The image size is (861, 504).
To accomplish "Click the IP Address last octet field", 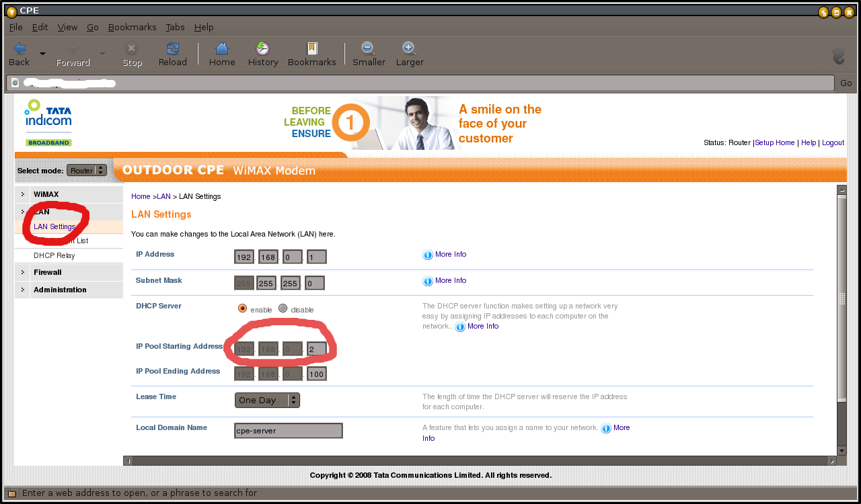I will point(316,257).
